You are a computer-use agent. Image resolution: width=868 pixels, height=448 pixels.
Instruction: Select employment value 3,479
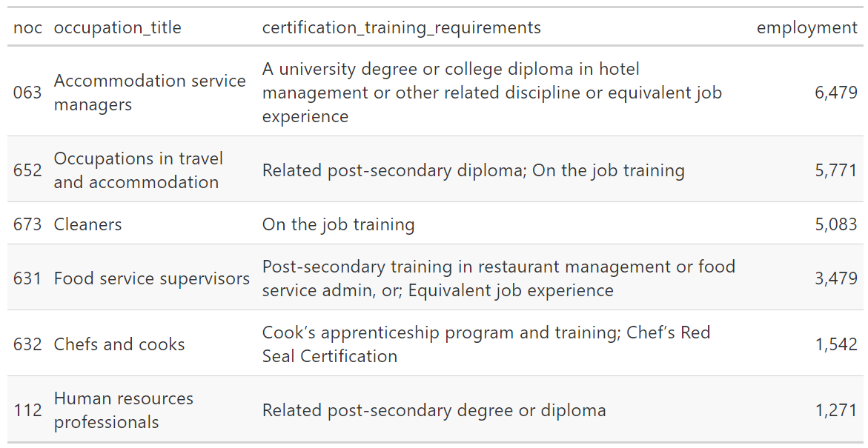835,278
